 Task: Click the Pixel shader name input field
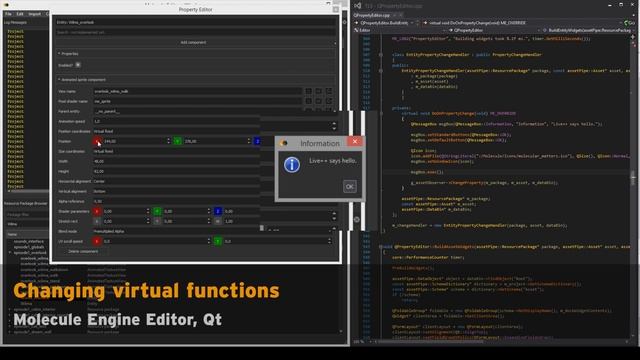click(198, 101)
